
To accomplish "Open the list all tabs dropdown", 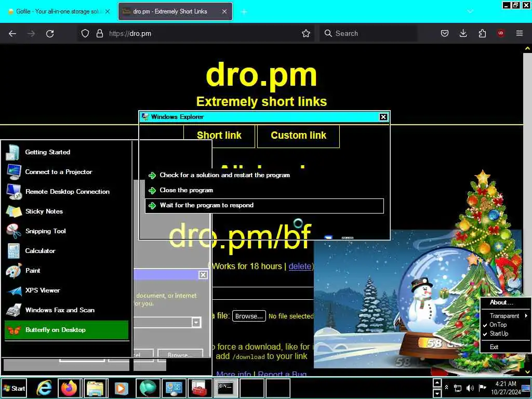I will coord(470,11).
